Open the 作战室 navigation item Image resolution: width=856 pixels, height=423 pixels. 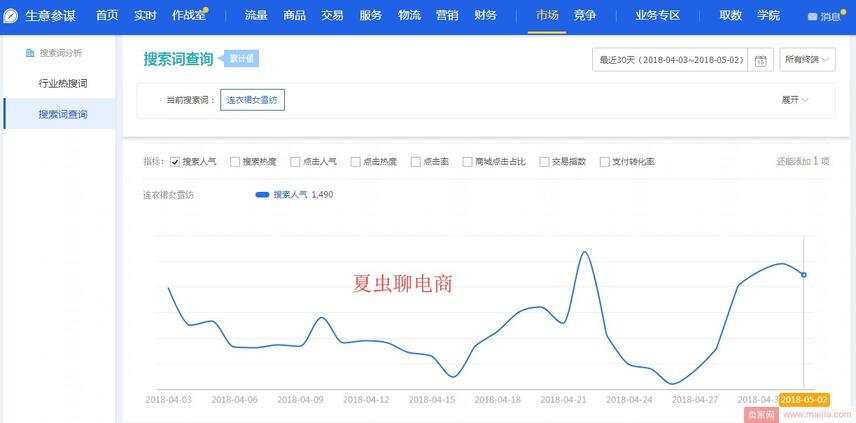[x=189, y=16]
